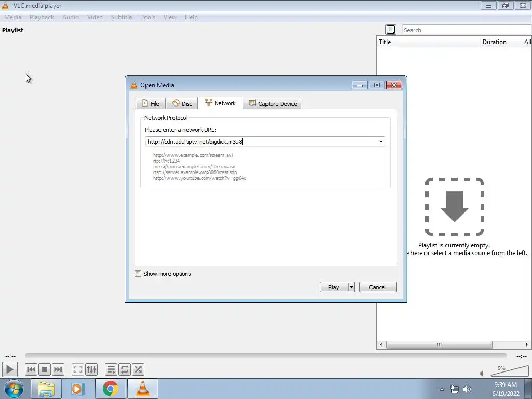This screenshot has width=532, height=399.
Task: Open extended settings equalizer icon
Action: (x=91, y=369)
